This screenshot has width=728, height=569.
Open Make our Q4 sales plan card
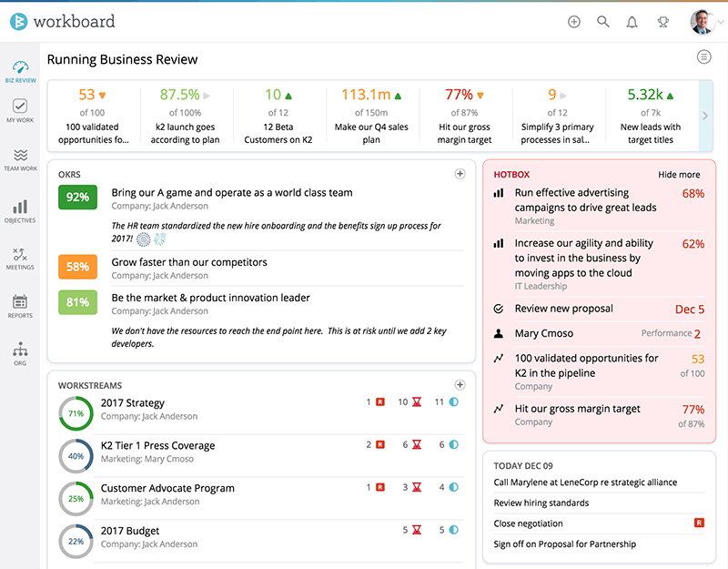(x=371, y=117)
